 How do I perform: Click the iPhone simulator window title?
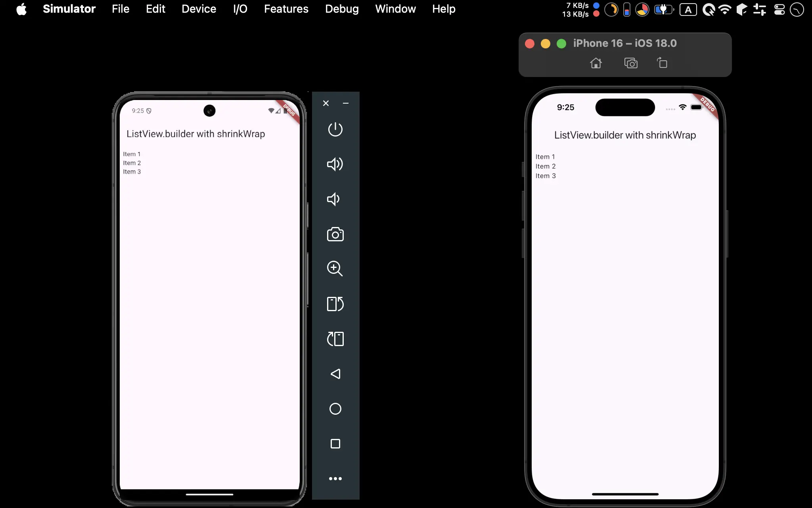[625, 43]
